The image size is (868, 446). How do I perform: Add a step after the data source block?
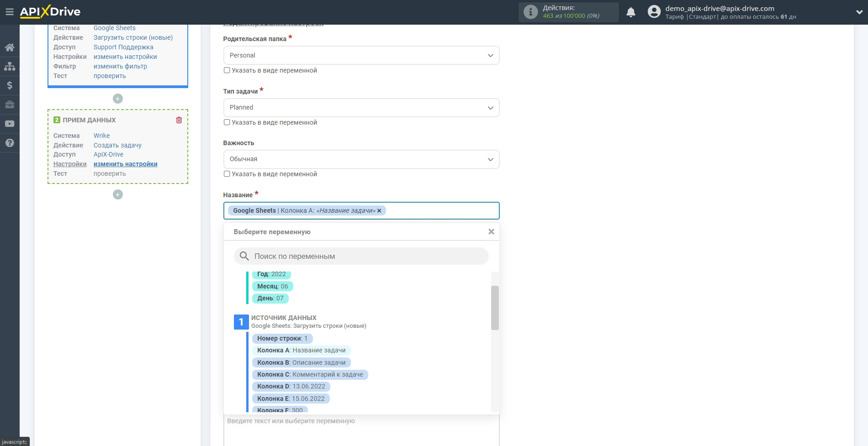118,99
